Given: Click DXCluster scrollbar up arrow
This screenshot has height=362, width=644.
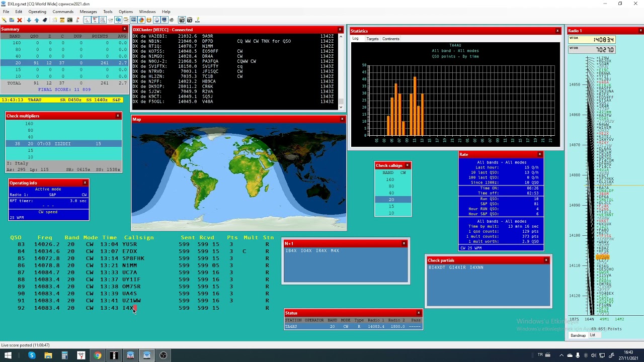Looking at the screenshot, I should click(341, 36).
